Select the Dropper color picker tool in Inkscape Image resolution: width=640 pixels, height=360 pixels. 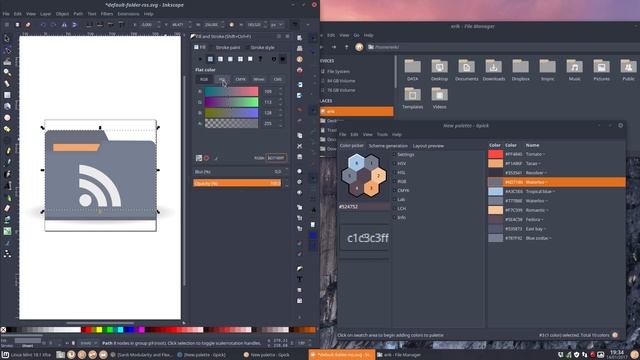(7, 242)
